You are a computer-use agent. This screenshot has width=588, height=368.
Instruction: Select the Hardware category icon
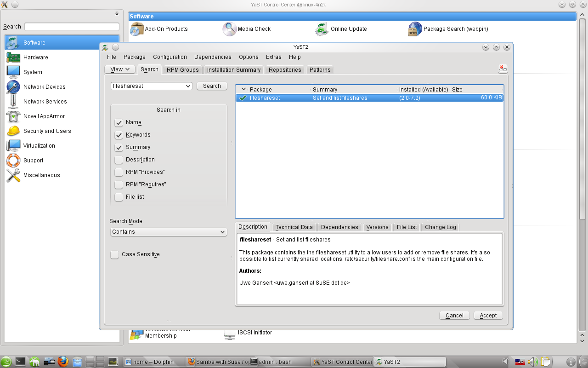[13, 57]
